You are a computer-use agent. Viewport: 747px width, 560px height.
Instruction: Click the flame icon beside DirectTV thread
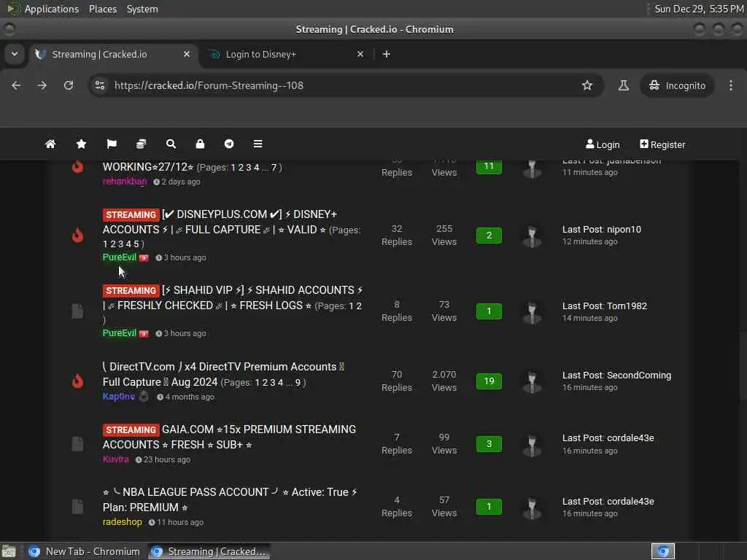tap(77, 381)
